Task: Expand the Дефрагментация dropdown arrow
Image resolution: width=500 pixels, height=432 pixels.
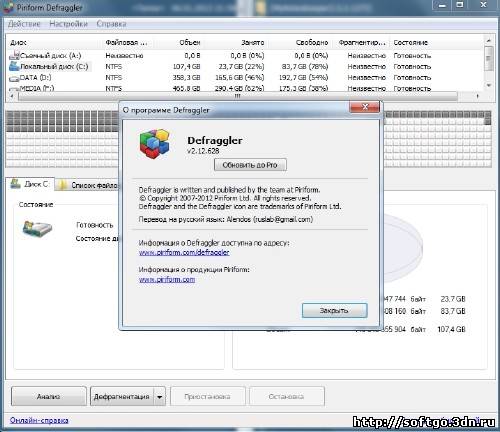Action: (x=160, y=397)
